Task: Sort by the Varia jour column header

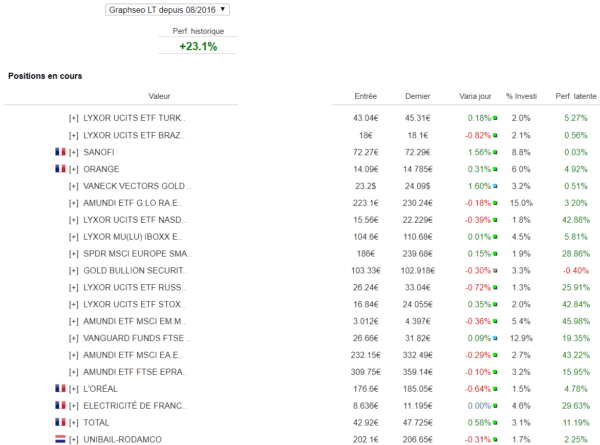Action: coord(475,96)
